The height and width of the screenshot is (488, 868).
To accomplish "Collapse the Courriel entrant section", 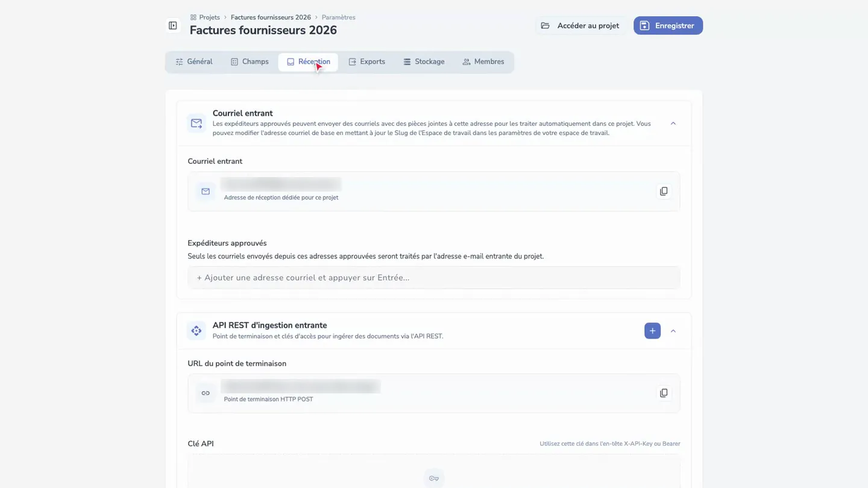I will click(673, 124).
